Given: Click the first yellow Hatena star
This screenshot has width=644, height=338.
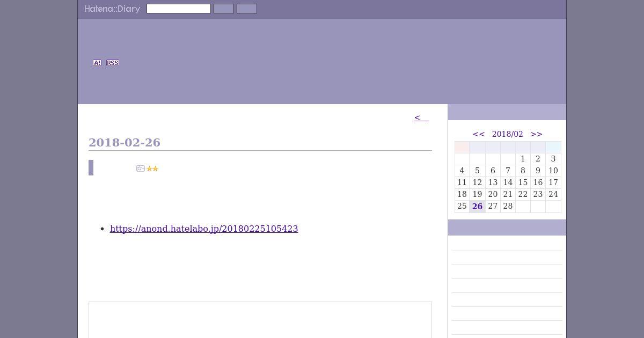Looking at the screenshot, I should [149, 168].
